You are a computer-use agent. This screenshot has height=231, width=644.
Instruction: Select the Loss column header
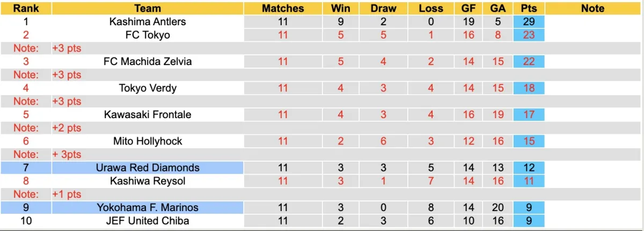[x=430, y=9]
